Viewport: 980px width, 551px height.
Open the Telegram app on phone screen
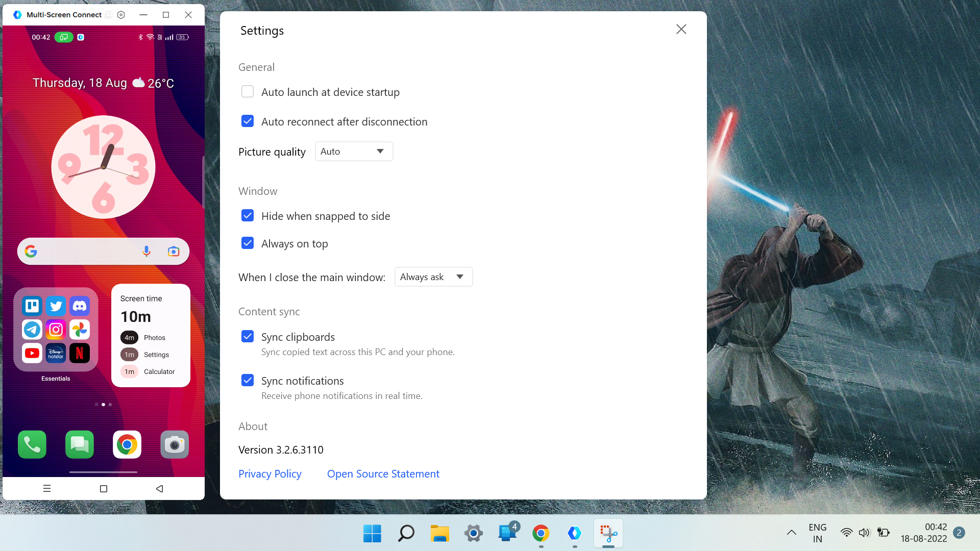click(x=32, y=330)
